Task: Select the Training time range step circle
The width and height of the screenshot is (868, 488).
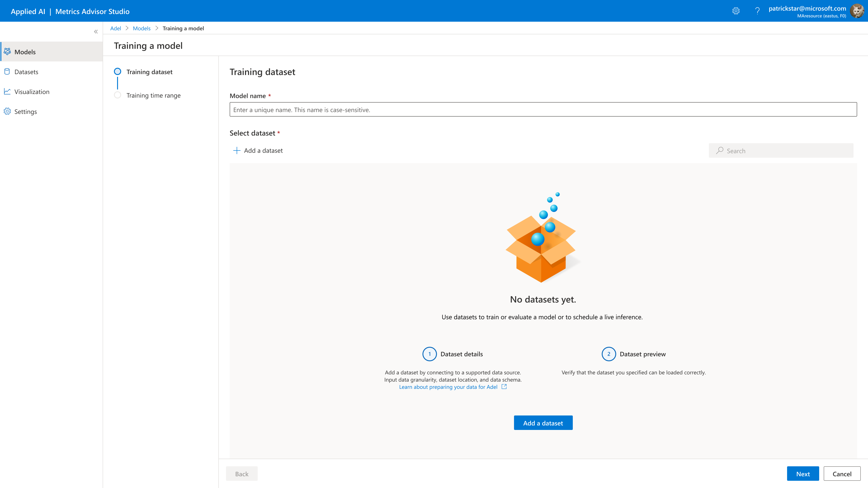Action: pyautogui.click(x=117, y=95)
